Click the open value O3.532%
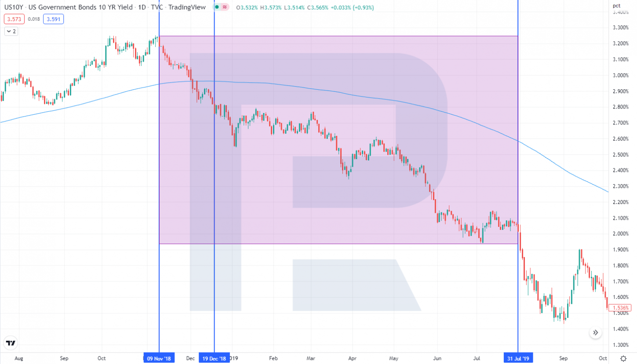The height and width of the screenshot is (364, 637). point(248,7)
